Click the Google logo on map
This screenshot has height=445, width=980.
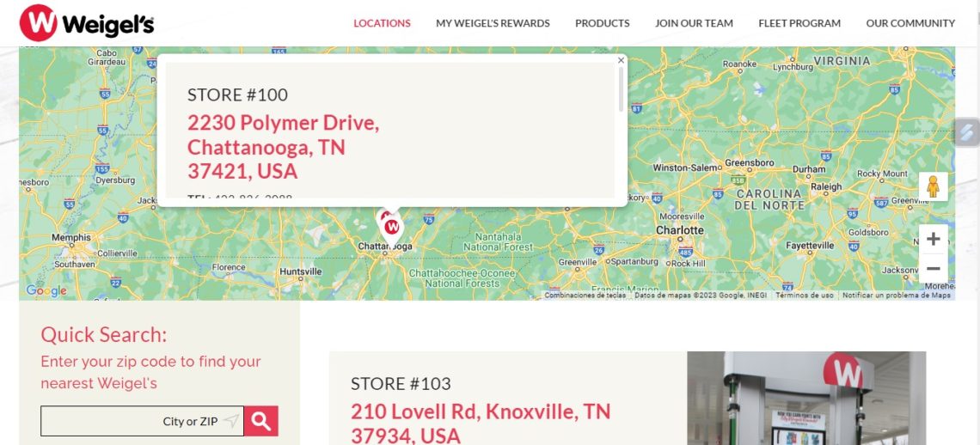(x=46, y=290)
